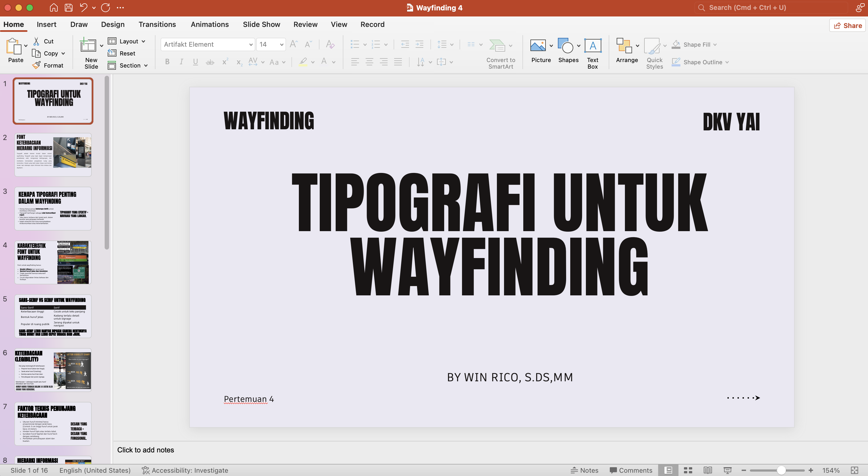Click the Picture insert icon
This screenshot has height=476, width=868.
click(538, 46)
